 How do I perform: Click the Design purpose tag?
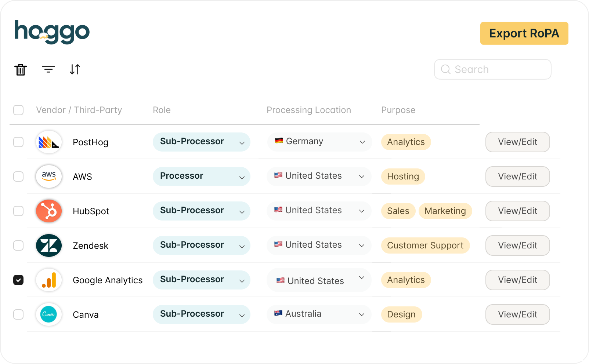pyautogui.click(x=402, y=314)
